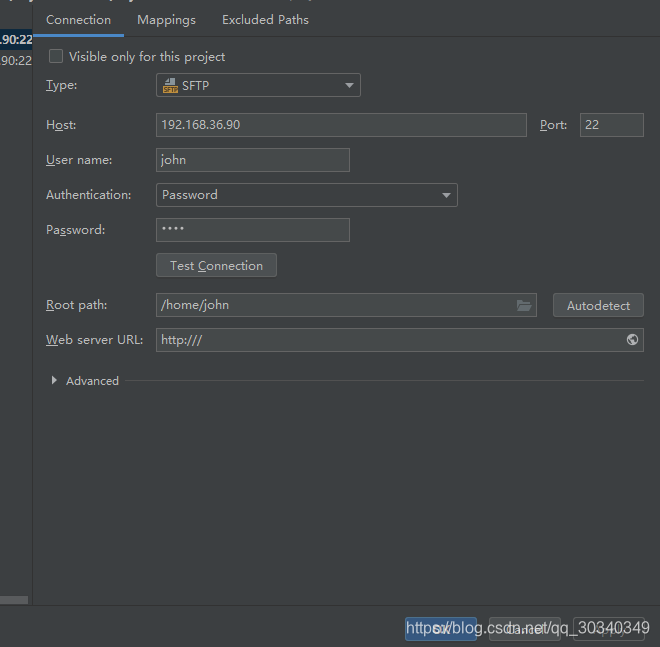Open web server URL in browser globe icon
Viewport: 660px width, 647px height.
[x=632, y=340]
